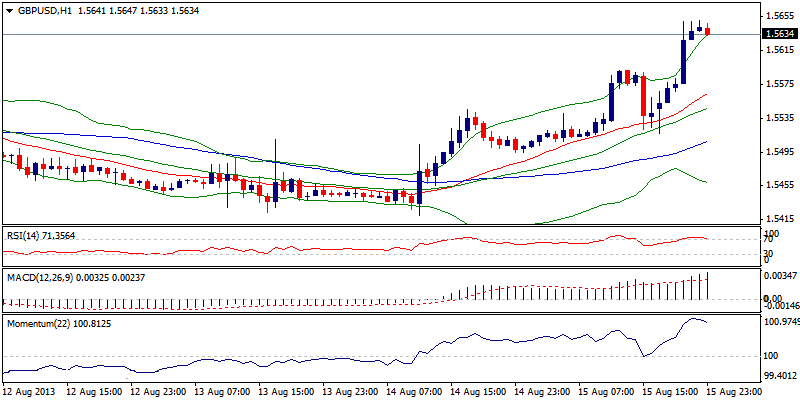Click the 12 Aug 2013 date label
Viewport: 800px width, 400px height.
(30, 392)
